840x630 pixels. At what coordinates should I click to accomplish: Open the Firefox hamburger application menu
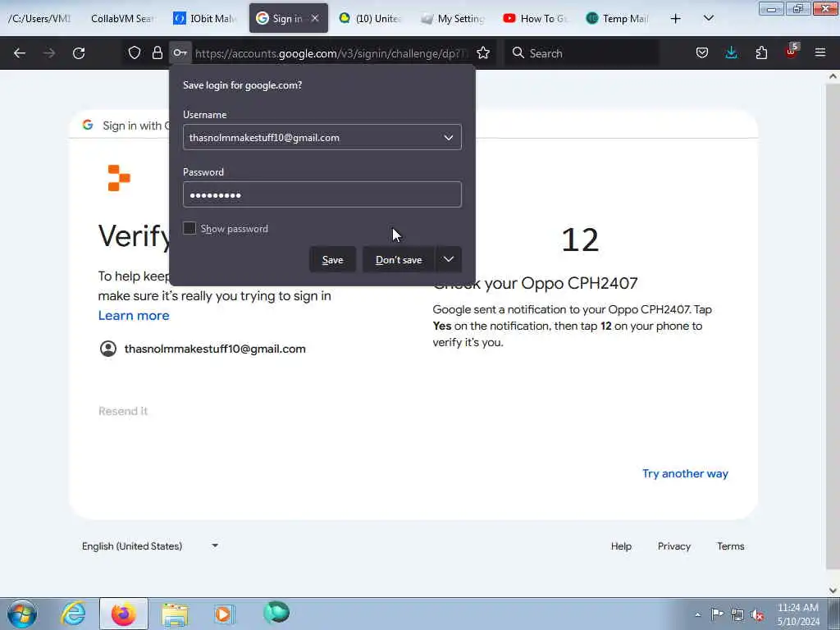coord(820,52)
